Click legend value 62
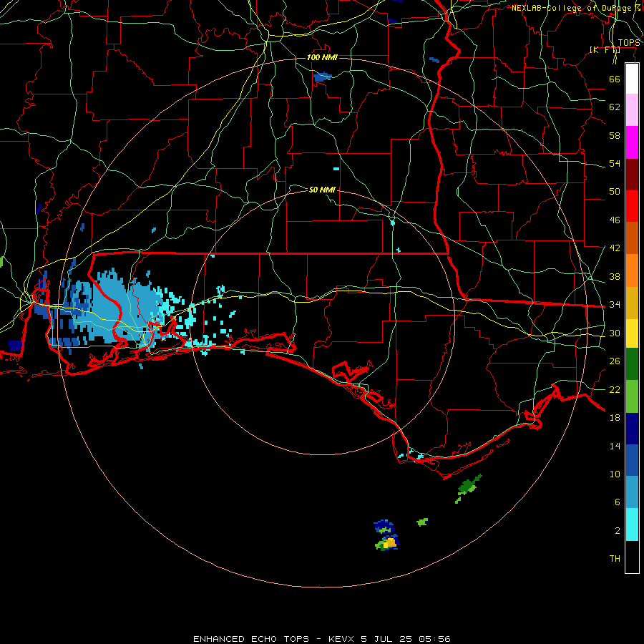The height and width of the screenshot is (644, 644). [615, 107]
